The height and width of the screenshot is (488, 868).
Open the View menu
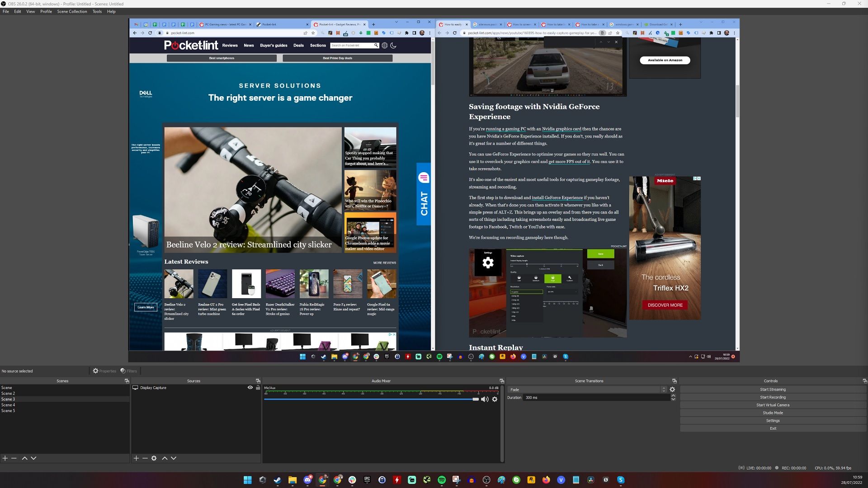tap(31, 11)
